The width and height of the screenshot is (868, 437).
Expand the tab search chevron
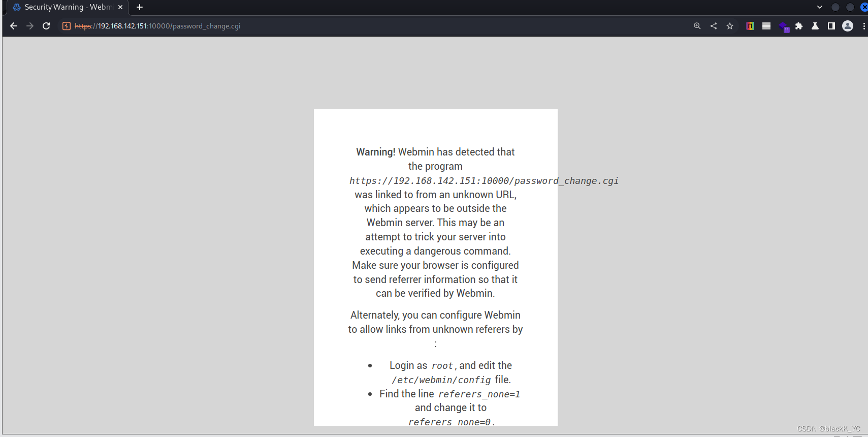tap(820, 7)
